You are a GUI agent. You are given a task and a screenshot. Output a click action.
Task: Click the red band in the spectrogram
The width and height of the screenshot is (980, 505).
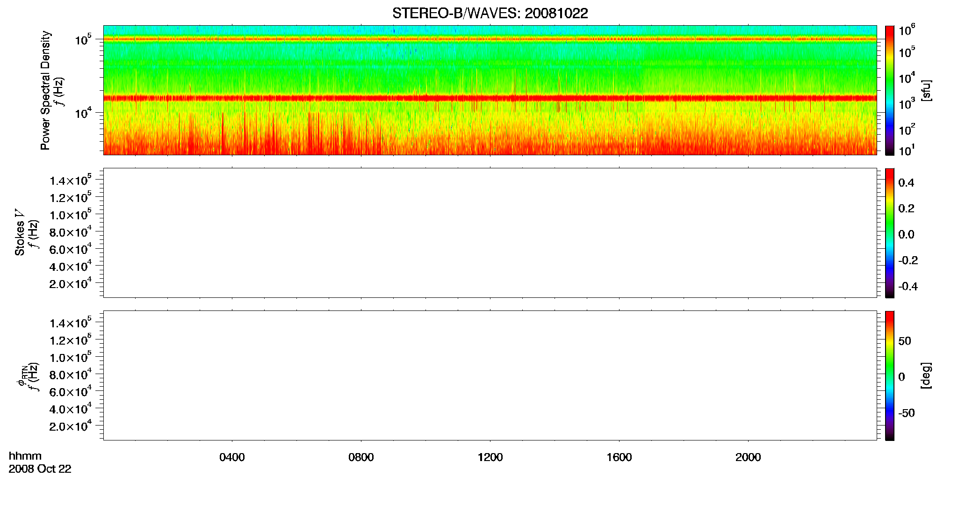click(x=490, y=98)
